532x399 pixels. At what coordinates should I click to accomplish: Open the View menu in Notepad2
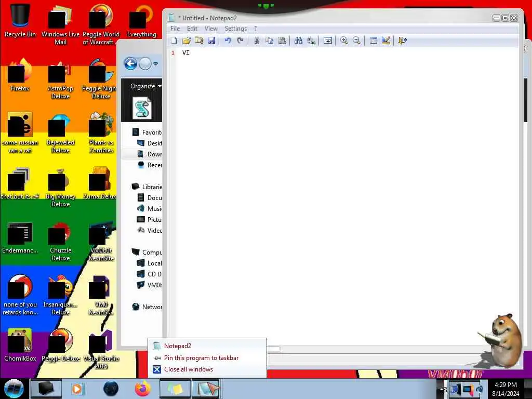[211, 29]
